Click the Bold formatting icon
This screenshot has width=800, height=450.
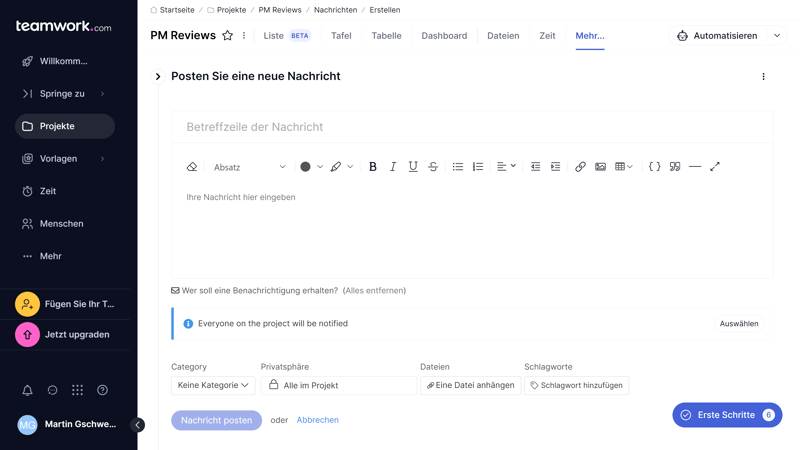click(x=373, y=167)
